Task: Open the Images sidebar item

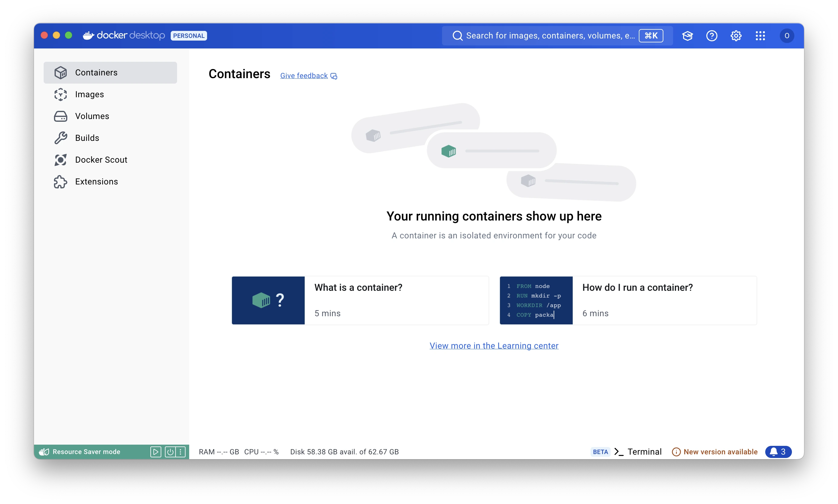Action: click(x=110, y=94)
